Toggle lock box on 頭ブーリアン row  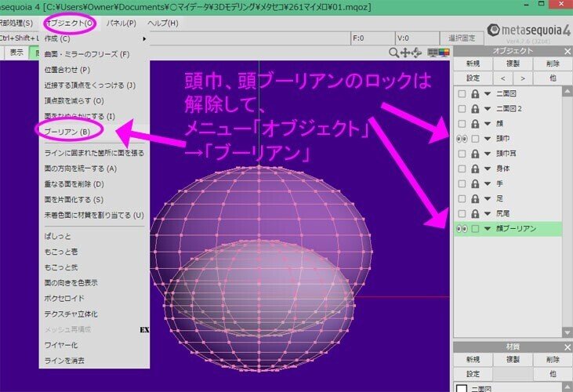[475, 229]
